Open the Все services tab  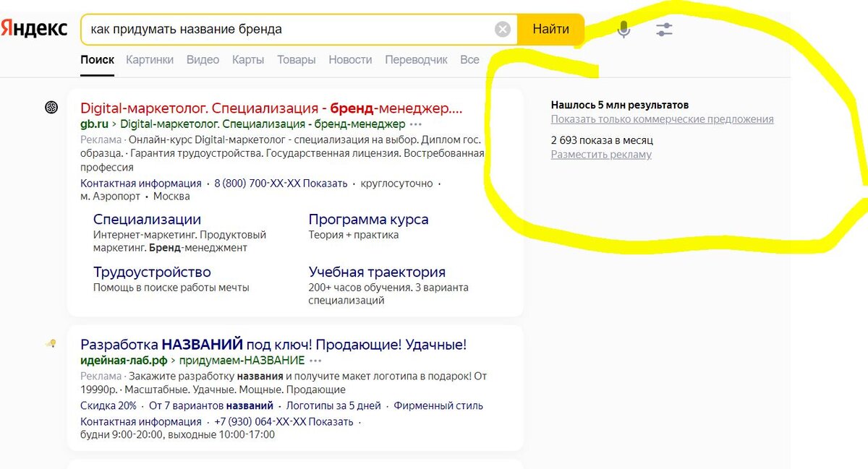469,60
